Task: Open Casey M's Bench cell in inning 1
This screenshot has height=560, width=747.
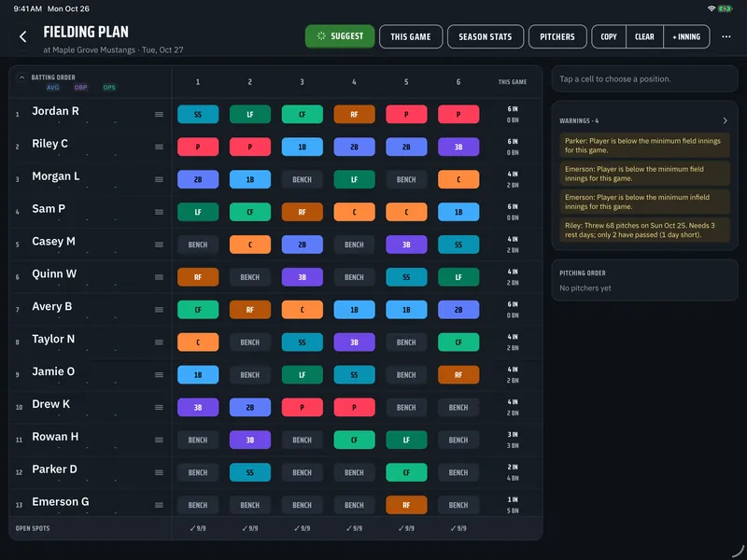Action: (x=198, y=245)
